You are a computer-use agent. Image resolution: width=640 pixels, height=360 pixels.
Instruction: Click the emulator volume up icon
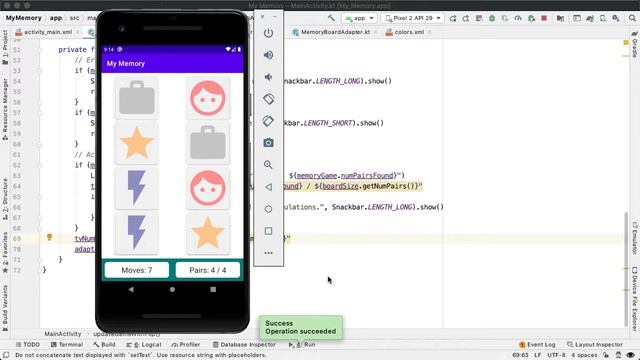(x=268, y=55)
